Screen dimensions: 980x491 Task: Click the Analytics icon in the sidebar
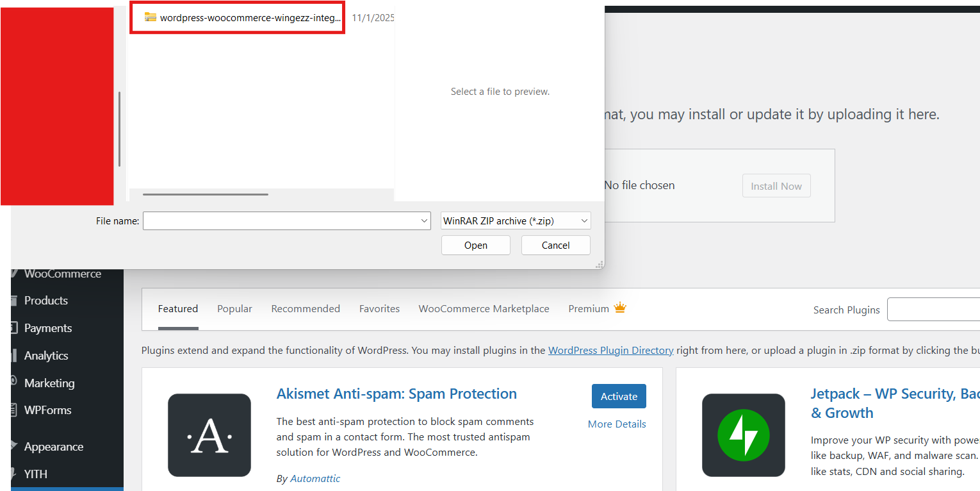(14, 356)
